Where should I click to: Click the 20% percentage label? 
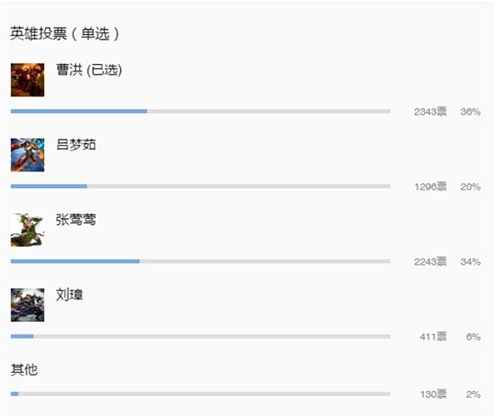[x=470, y=187]
